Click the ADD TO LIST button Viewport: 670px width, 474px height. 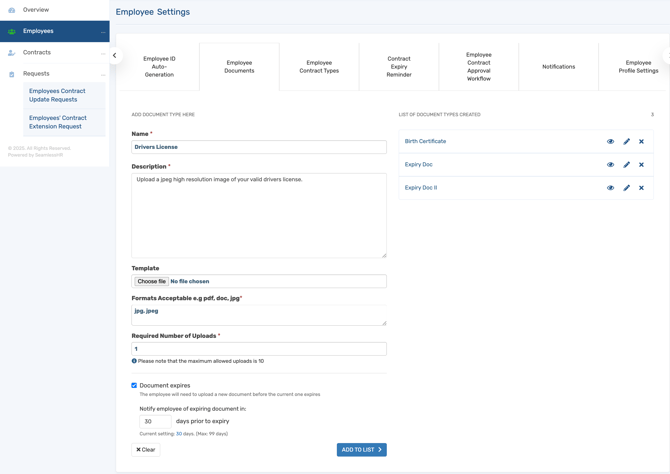tap(361, 450)
